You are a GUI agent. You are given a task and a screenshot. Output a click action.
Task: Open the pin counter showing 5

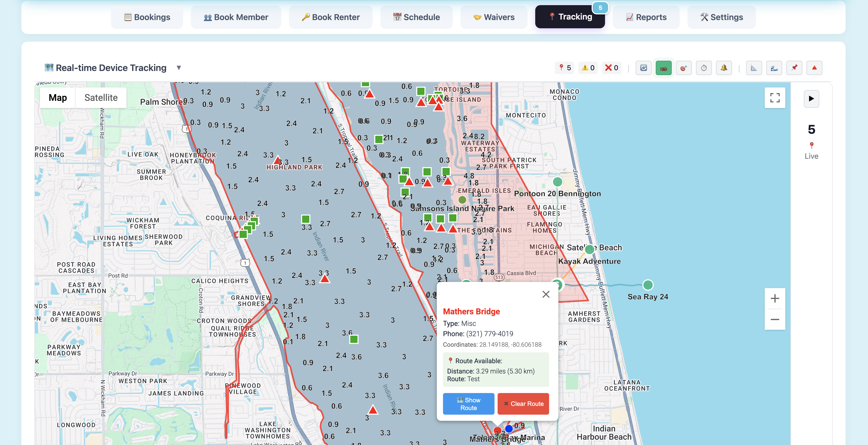tap(564, 68)
